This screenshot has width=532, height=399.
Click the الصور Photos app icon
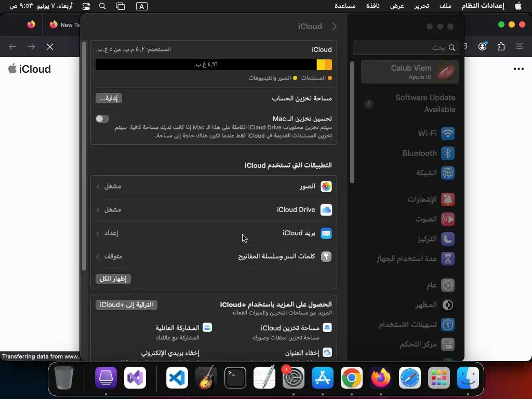pyautogui.click(x=326, y=187)
